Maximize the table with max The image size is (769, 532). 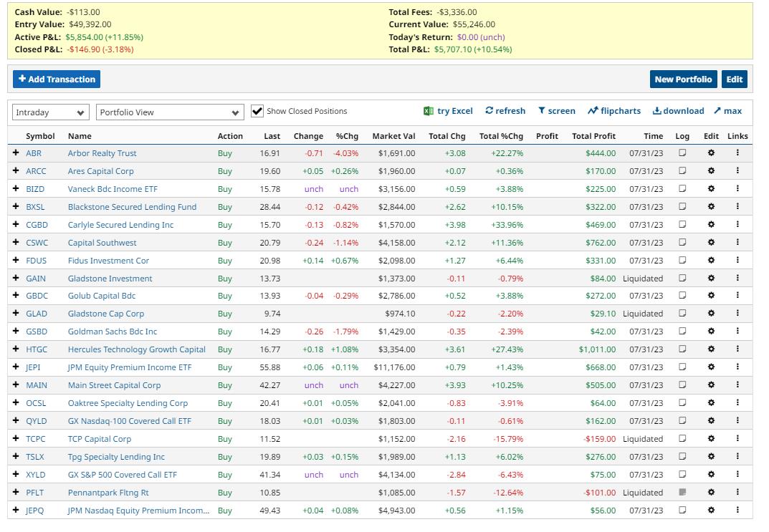pyautogui.click(x=728, y=111)
